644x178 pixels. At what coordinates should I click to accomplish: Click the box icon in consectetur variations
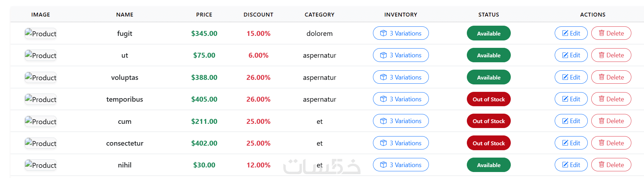384,143
